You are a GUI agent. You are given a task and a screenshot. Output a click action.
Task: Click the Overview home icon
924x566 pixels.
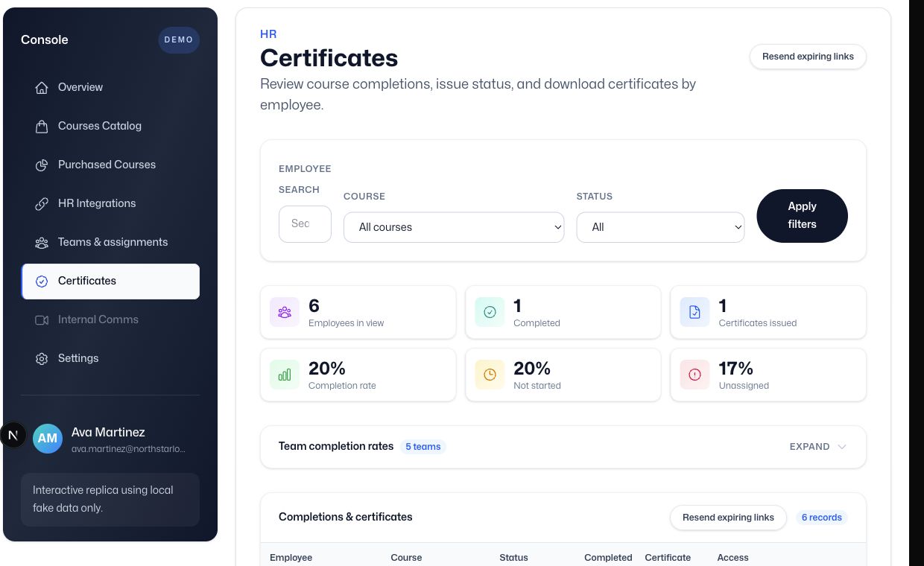tap(42, 87)
